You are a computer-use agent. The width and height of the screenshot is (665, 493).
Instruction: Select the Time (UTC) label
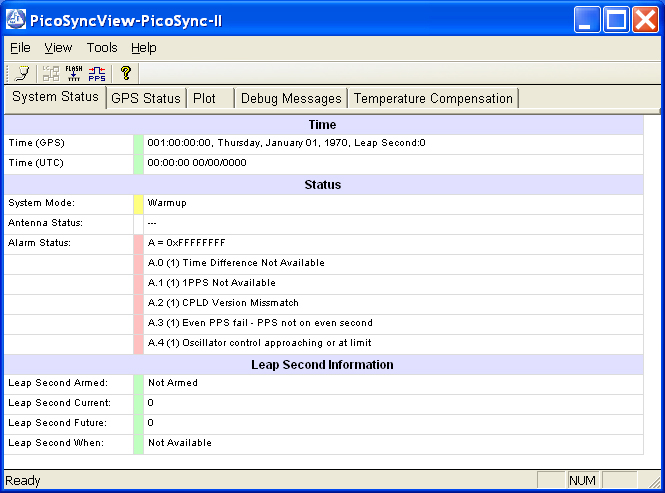point(36,163)
